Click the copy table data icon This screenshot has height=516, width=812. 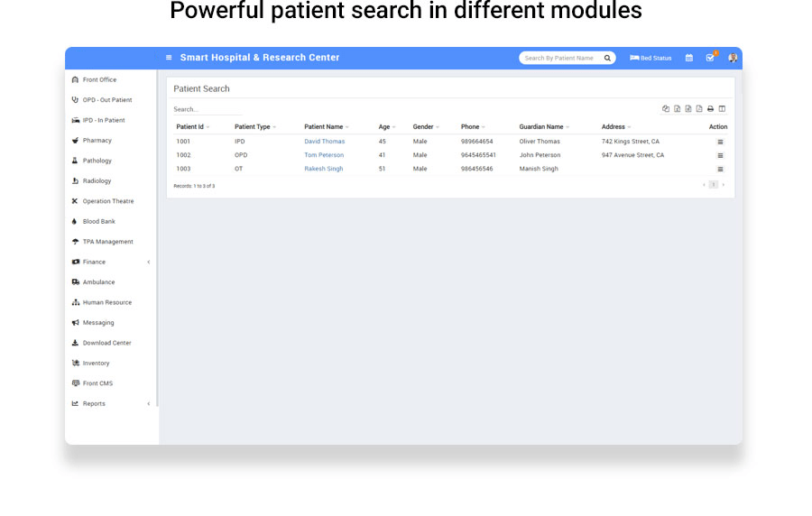pyautogui.click(x=666, y=109)
